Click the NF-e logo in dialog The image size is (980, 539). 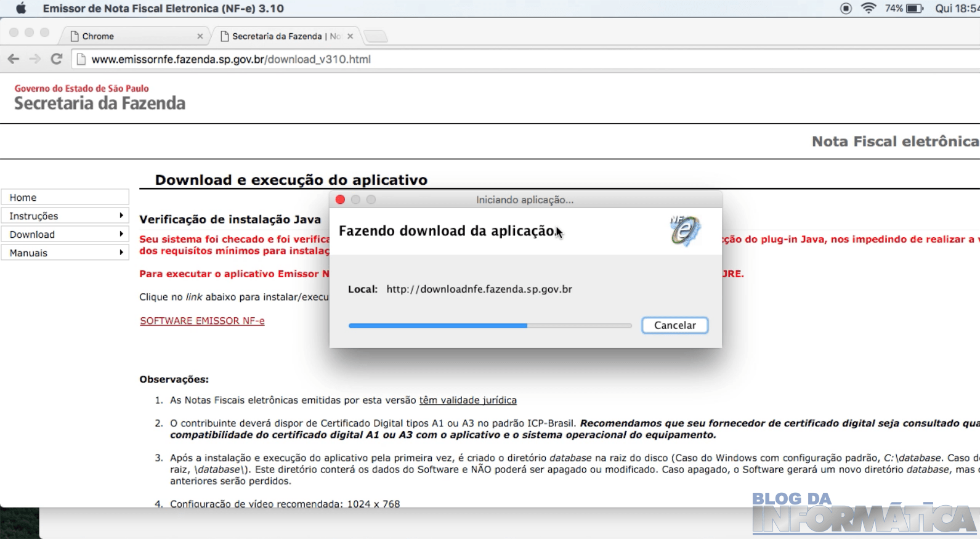coord(684,231)
